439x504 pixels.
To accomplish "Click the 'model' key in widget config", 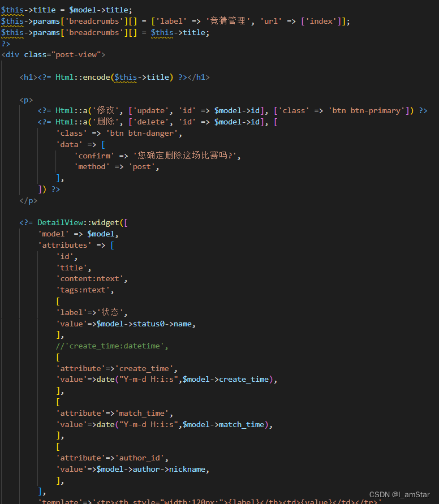I will (x=53, y=234).
